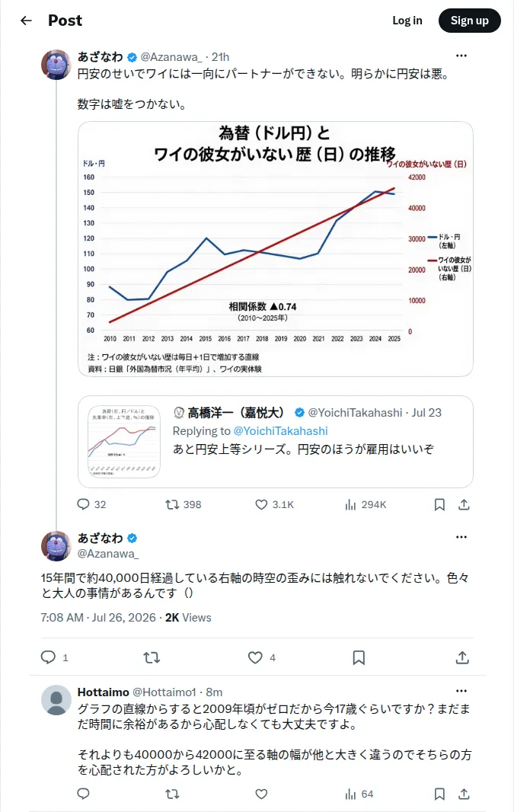Click the Log in button
This screenshot has height=812, width=514.
[407, 21]
